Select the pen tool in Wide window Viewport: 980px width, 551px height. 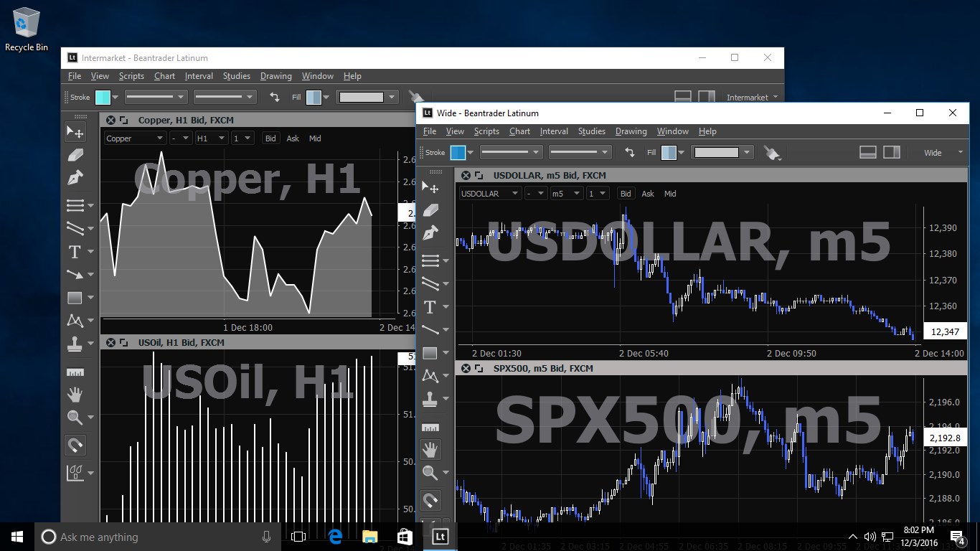click(430, 233)
